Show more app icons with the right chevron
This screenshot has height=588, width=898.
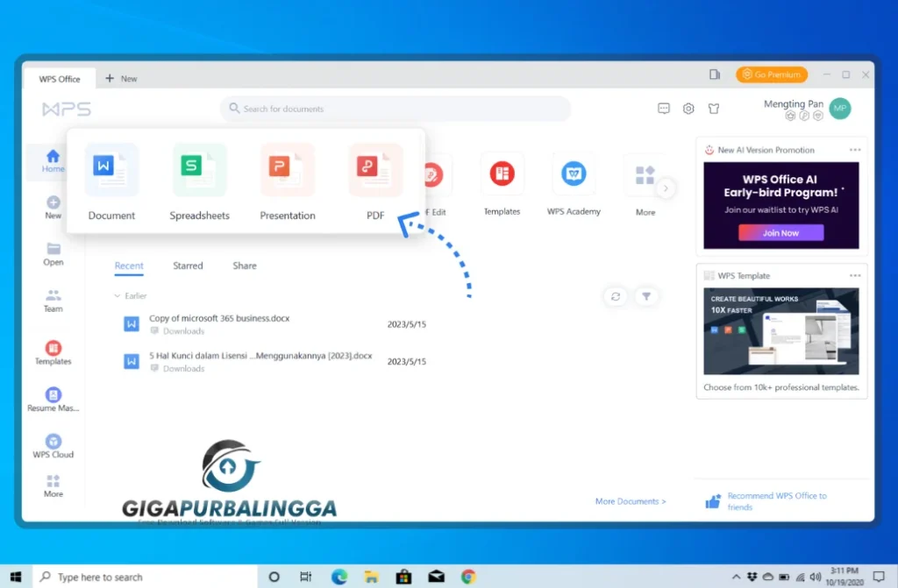pos(666,187)
